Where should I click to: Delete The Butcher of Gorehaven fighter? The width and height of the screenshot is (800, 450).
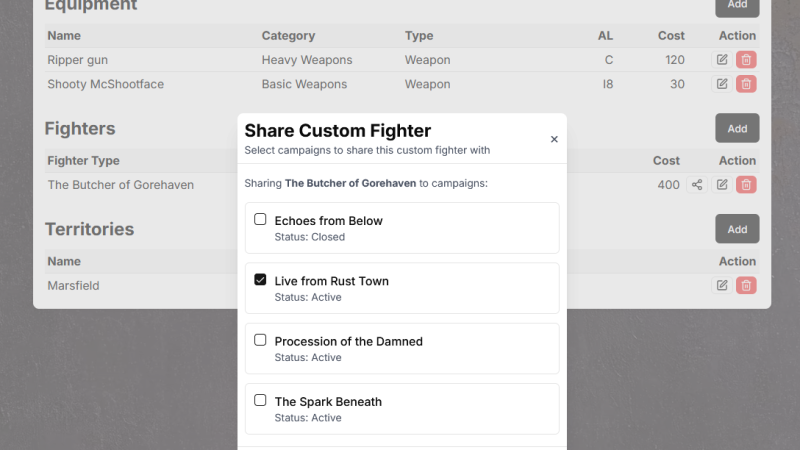point(746,185)
